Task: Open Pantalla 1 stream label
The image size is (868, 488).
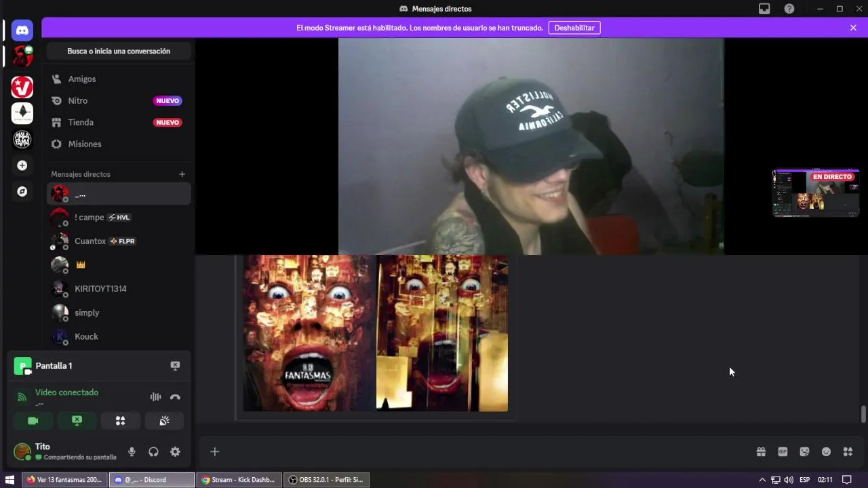Action: (54, 366)
